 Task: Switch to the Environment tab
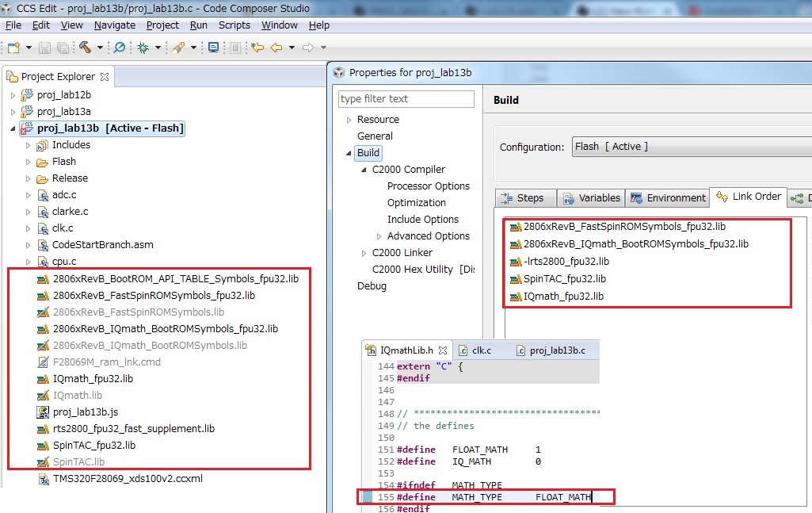point(668,198)
